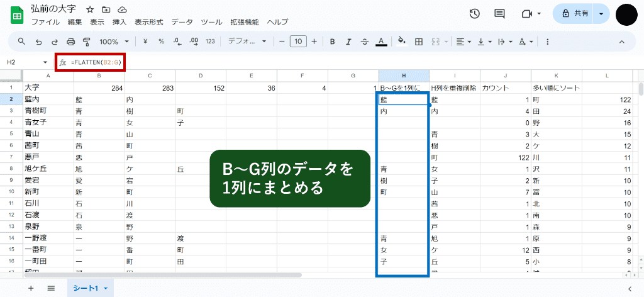Image resolution: width=644 pixels, height=297 pixels.
Task: Add a new sheet with plus
Action: pos(31,288)
